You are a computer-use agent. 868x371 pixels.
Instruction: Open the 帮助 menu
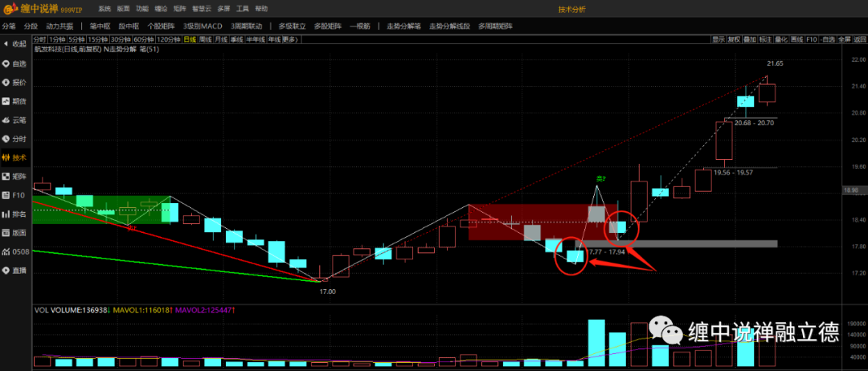pos(261,9)
